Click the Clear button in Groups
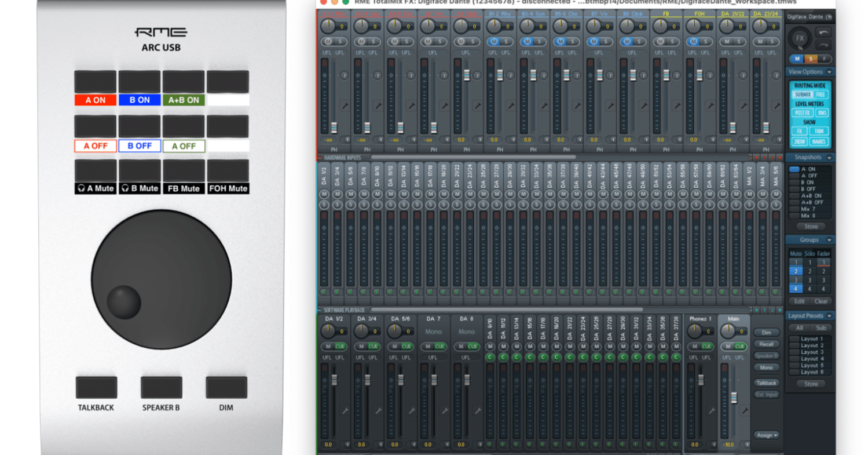 tap(821, 301)
